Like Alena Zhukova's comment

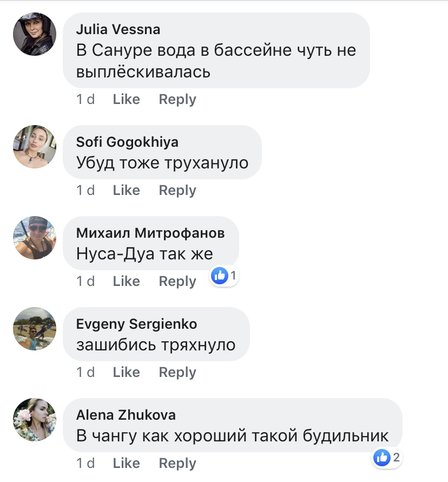(126, 464)
